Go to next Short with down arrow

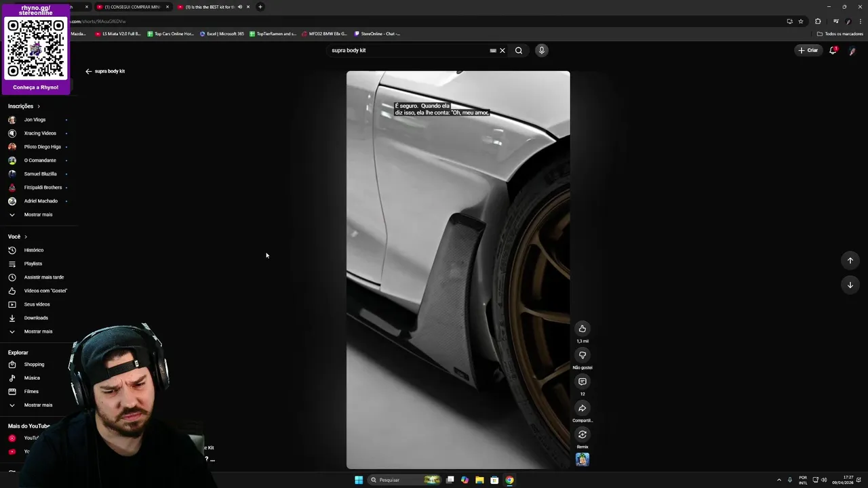click(850, 285)
